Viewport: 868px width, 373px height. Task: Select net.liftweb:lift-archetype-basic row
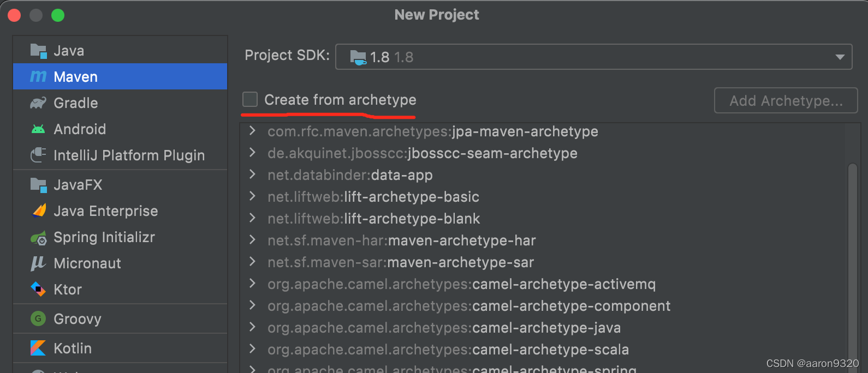[543, 197]
